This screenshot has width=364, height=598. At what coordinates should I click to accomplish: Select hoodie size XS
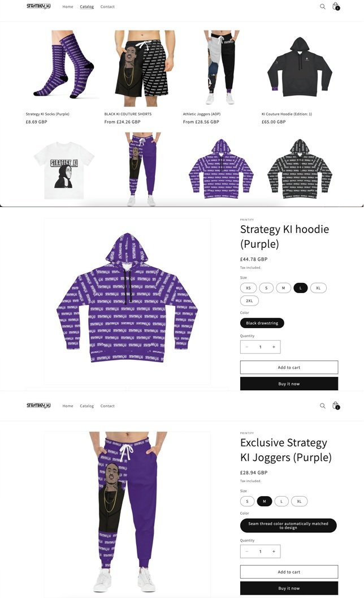tap(248, 288)
